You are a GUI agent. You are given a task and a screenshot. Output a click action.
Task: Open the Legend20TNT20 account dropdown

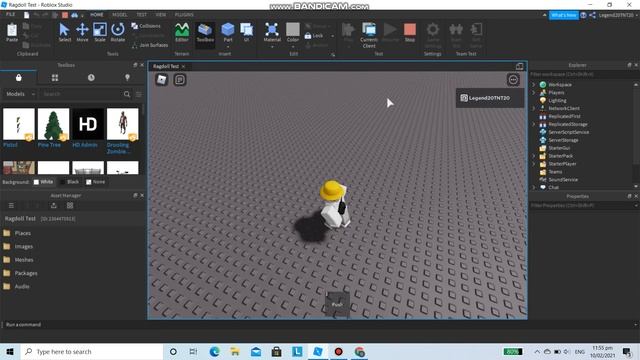click(618, 15)
